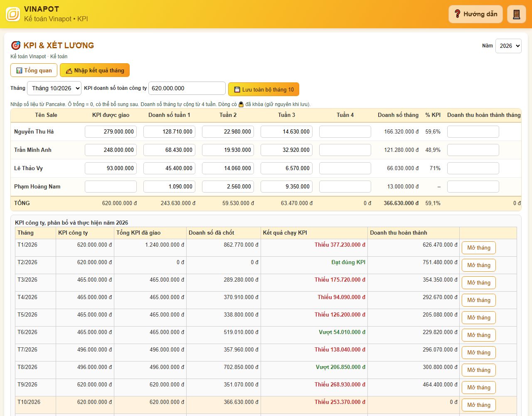Select the 'Đạt đúng KPI' result text
532x416 pixels.
tap(348, 262)
